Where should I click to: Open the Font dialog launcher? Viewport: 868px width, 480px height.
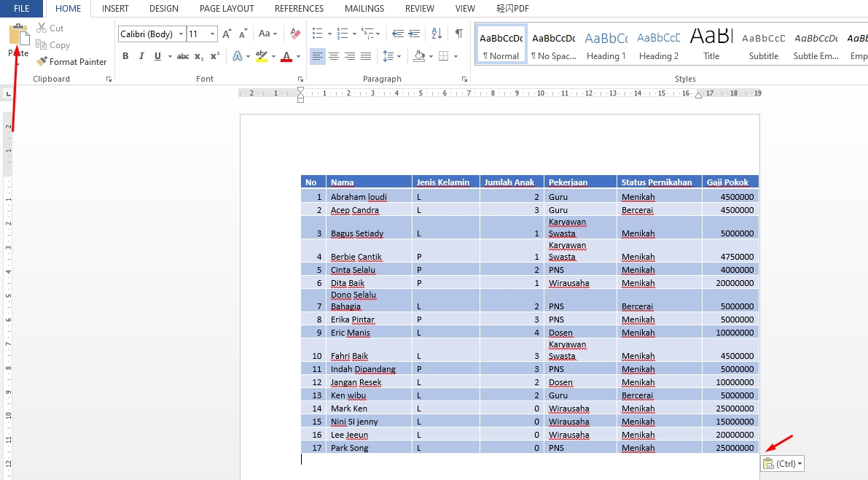click(x=300, y=80)
